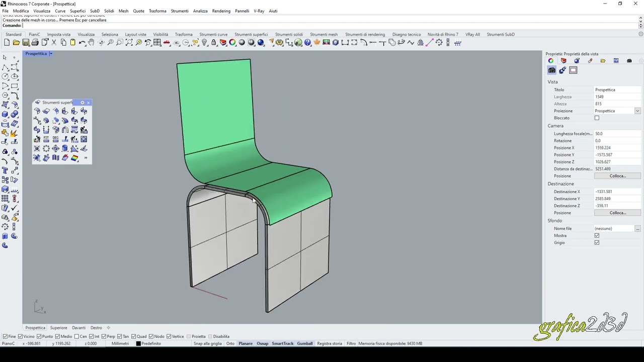Open the Superfici menu
The image size is (644, 362).
pos(77,11)
